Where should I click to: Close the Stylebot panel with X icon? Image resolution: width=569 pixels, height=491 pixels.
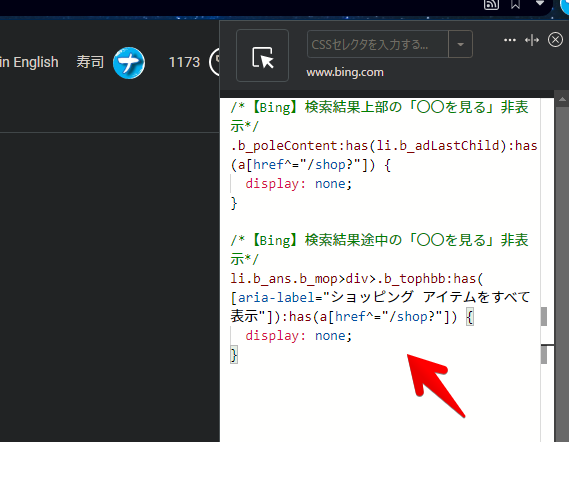coord(555,40)
